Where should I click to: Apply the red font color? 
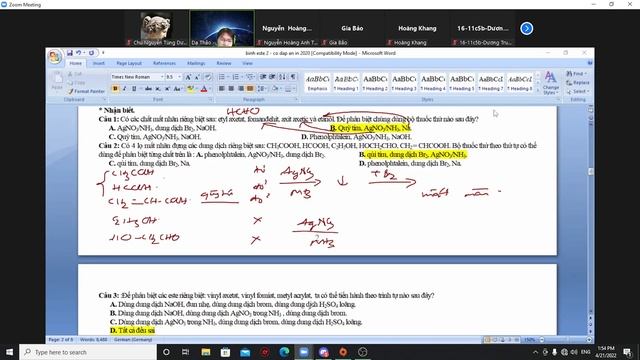click(204, 89)
